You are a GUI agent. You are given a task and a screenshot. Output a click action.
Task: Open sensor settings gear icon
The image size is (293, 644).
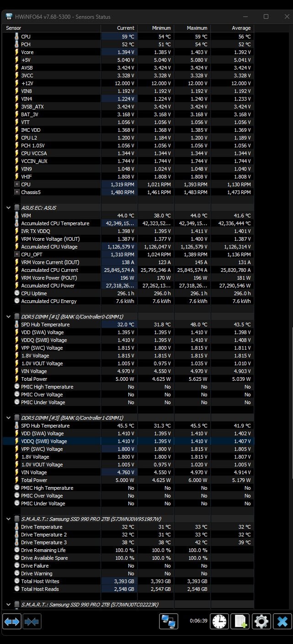[261, 621]
